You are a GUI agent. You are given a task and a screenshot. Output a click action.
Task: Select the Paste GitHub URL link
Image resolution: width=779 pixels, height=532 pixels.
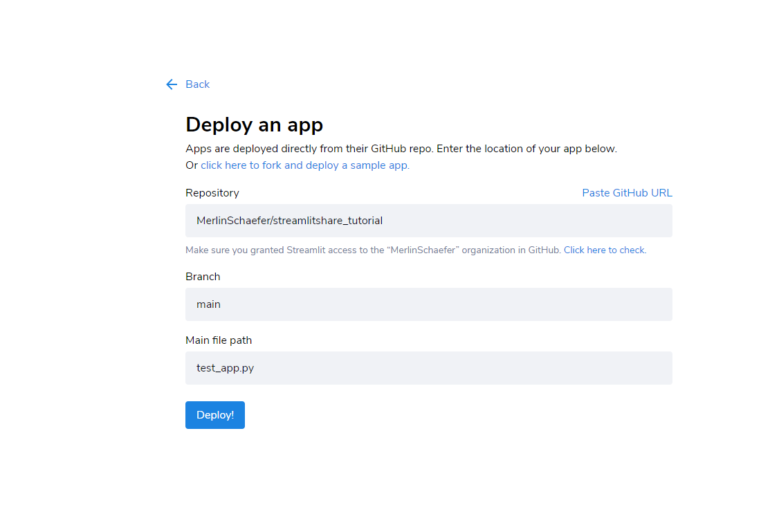(627, 193)
